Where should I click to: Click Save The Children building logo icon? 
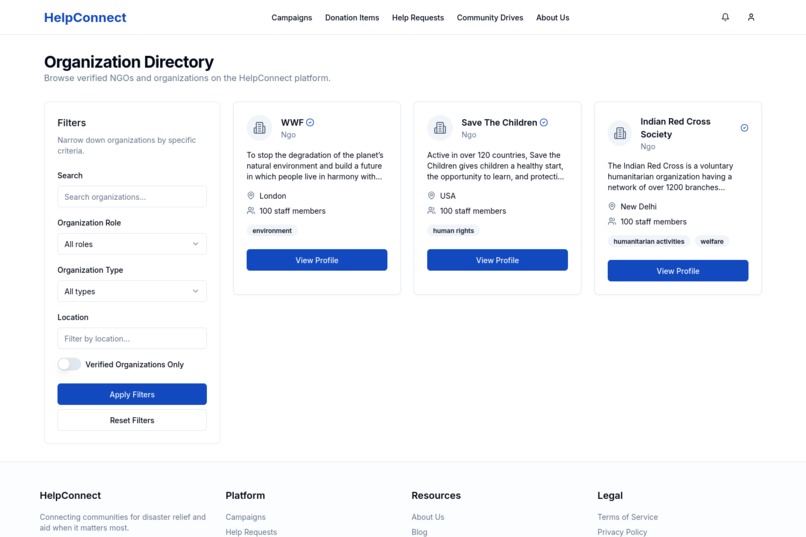click(x=440, y=128)
